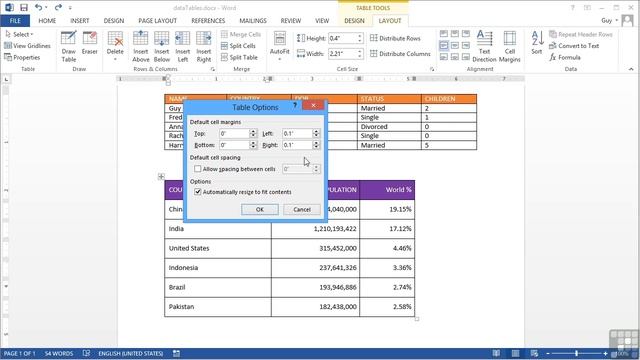Click the Save icon in quick access toolbar
Image resolution: width=640 pixels, height=360 pixels.
[x=24, y=7]
